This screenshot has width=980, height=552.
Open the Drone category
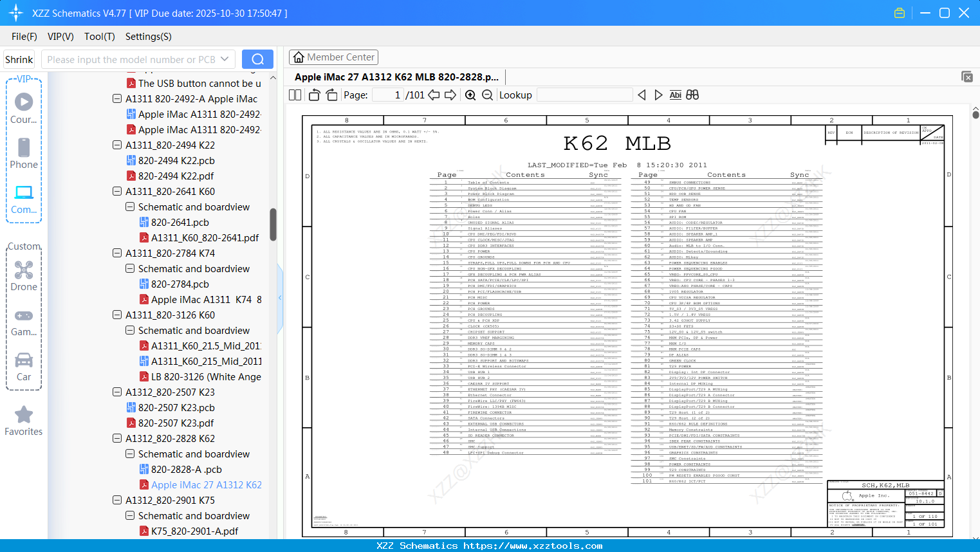click(24, 276)
